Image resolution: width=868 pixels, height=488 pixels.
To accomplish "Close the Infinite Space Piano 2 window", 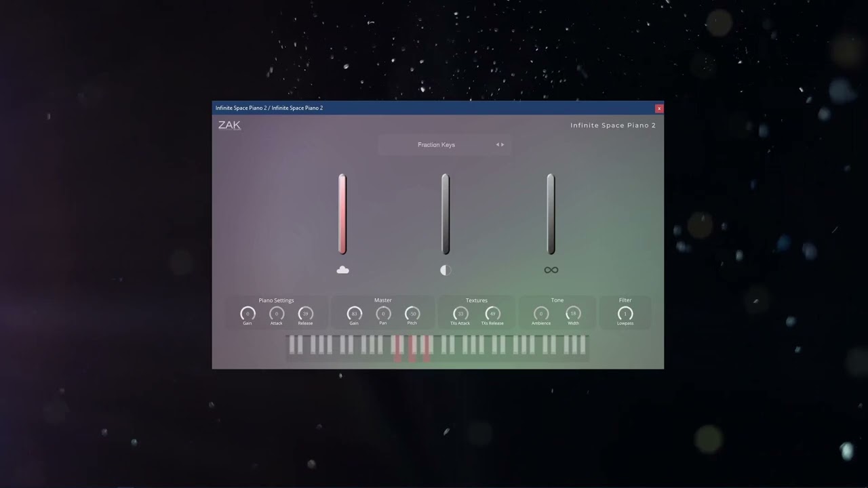I will click(659, 108).
